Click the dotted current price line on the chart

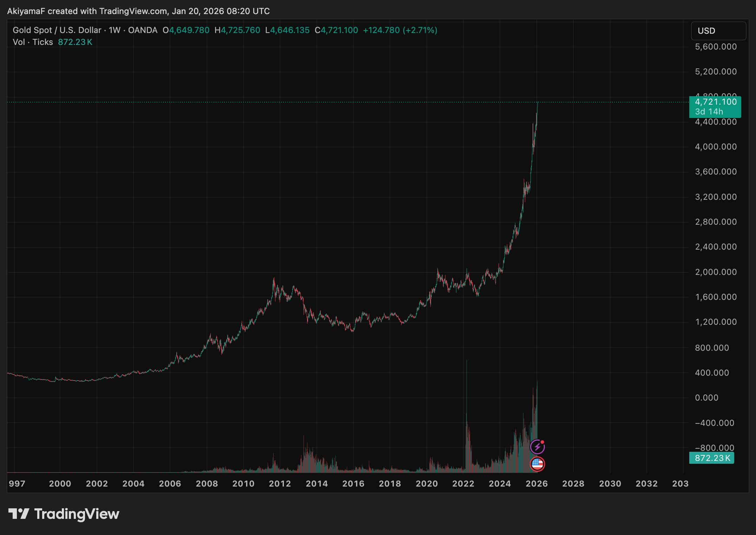pos(351,101)
